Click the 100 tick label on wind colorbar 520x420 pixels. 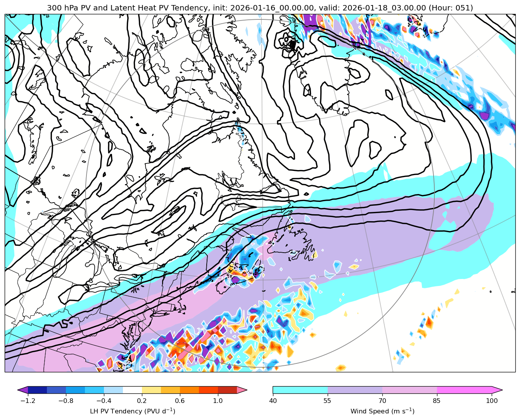[492, 401]
